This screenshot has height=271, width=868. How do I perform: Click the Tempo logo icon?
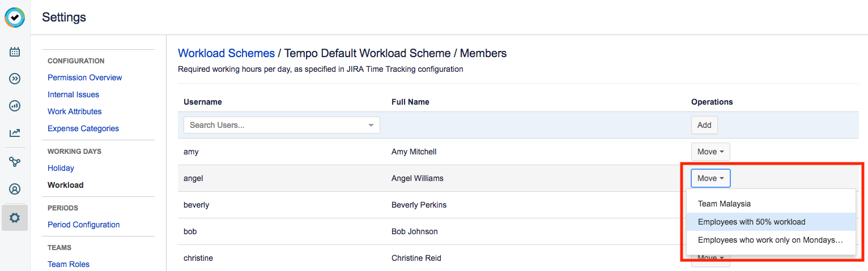(x=15, y=17)
